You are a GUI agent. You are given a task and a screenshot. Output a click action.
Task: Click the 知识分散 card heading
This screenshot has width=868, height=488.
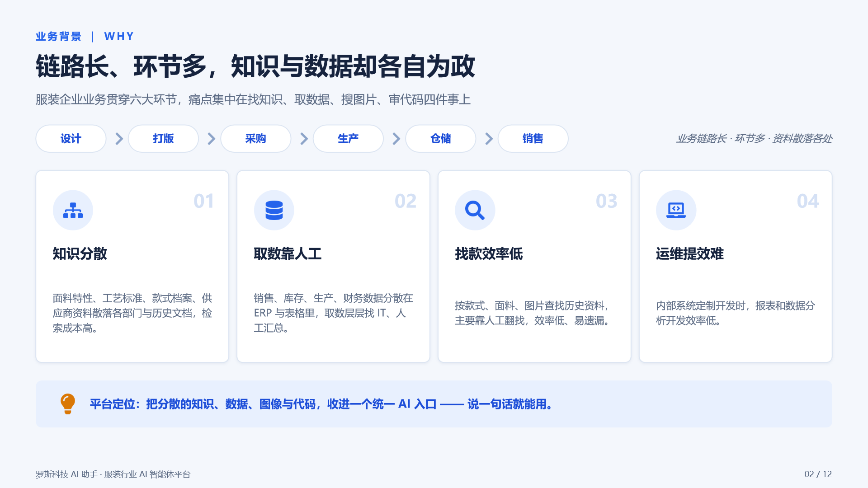(80, 254)
